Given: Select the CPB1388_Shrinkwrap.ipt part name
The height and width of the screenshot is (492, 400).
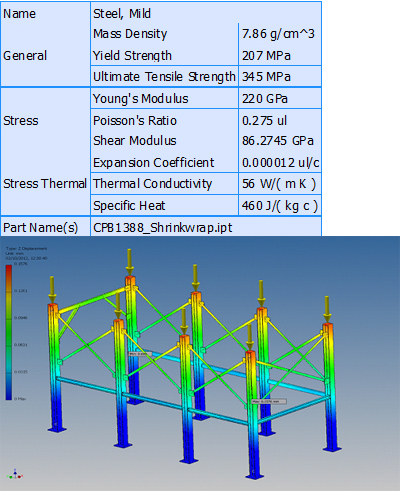Looking at the screenshot, I should [163, 228].
